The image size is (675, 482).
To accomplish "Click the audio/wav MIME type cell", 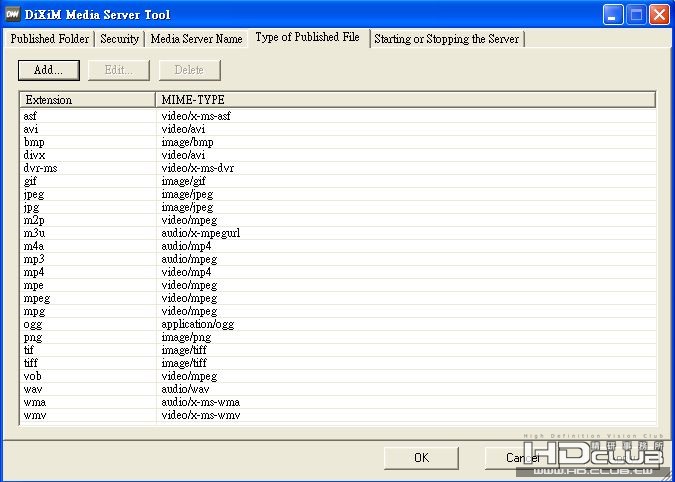I will click(185, 389).
